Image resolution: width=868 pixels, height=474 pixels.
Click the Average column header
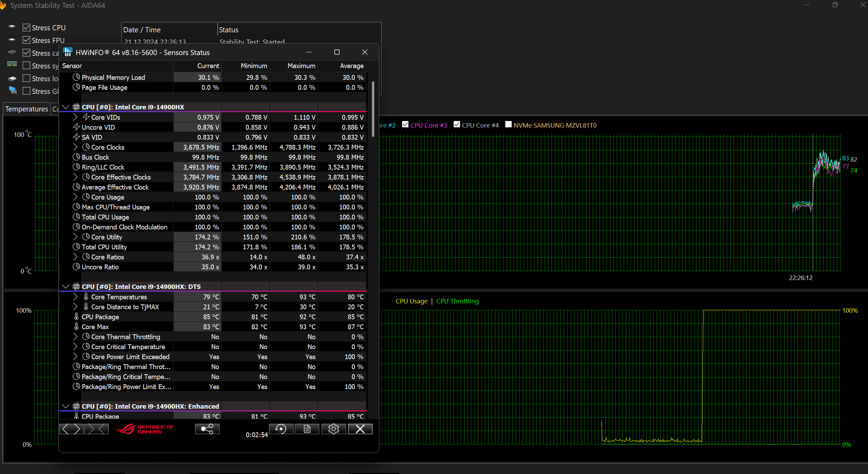tap(342, 66)
